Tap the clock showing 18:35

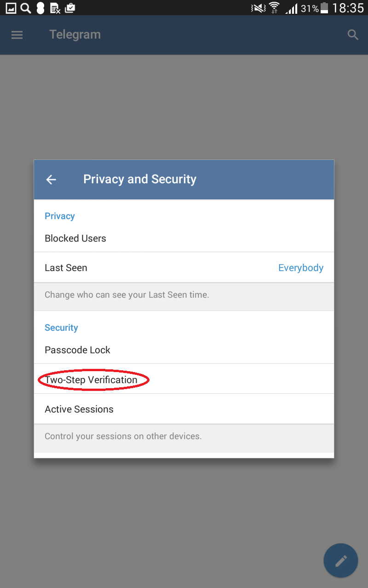pos(348,8)
